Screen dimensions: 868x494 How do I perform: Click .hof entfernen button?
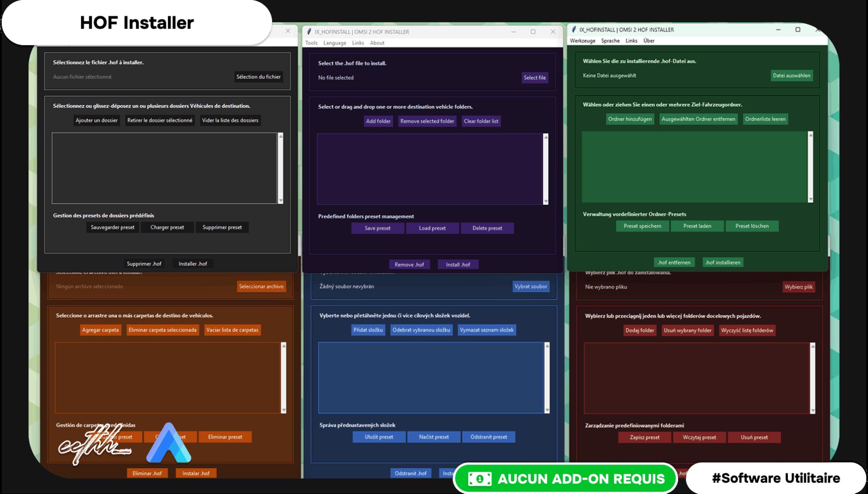(674, 262)
